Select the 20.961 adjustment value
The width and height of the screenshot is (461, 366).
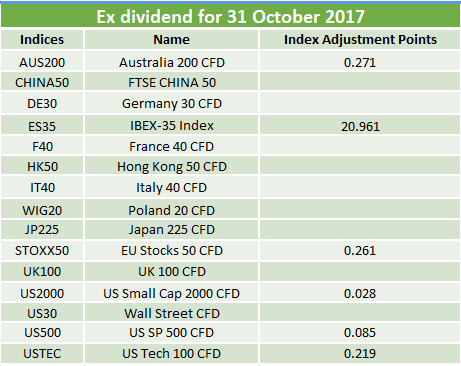click(x=360, y=126)
